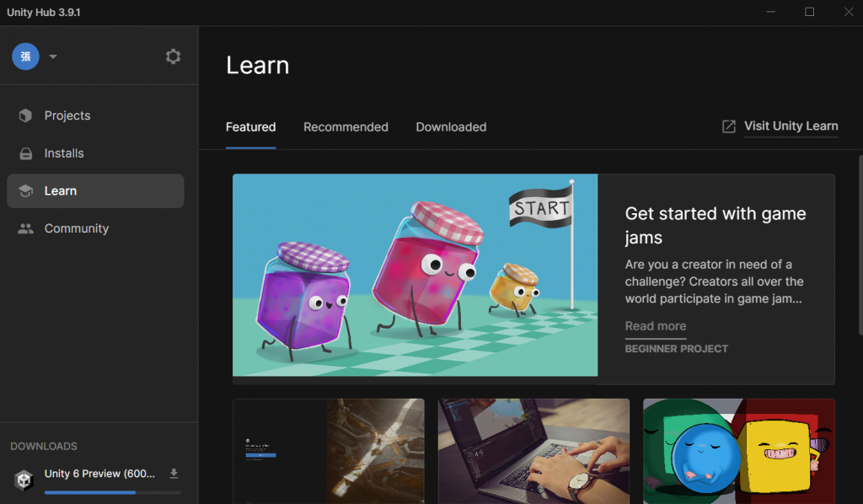Go to the Projects section
Image resolution: width=863 pixels, height=504 pixels.
coord(95,115)
